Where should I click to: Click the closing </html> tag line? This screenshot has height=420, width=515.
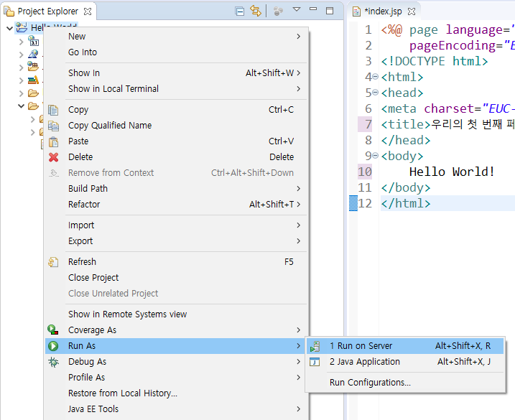(406, 203)
